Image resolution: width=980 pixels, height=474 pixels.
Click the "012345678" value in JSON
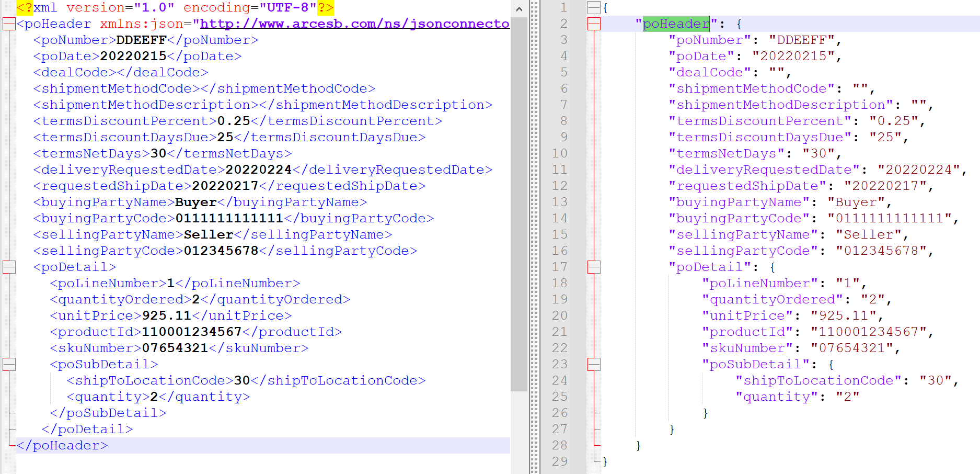[x=881, y=251]
